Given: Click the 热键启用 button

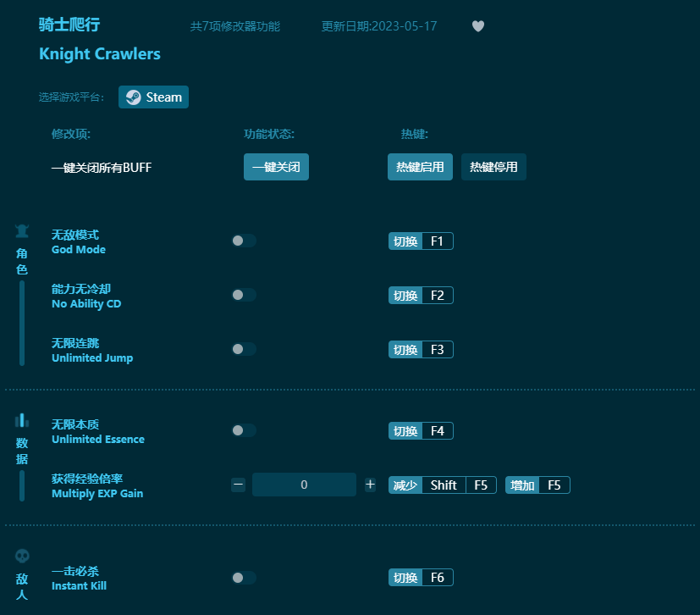Looking at the screenshot, I should tap(420, 167).
